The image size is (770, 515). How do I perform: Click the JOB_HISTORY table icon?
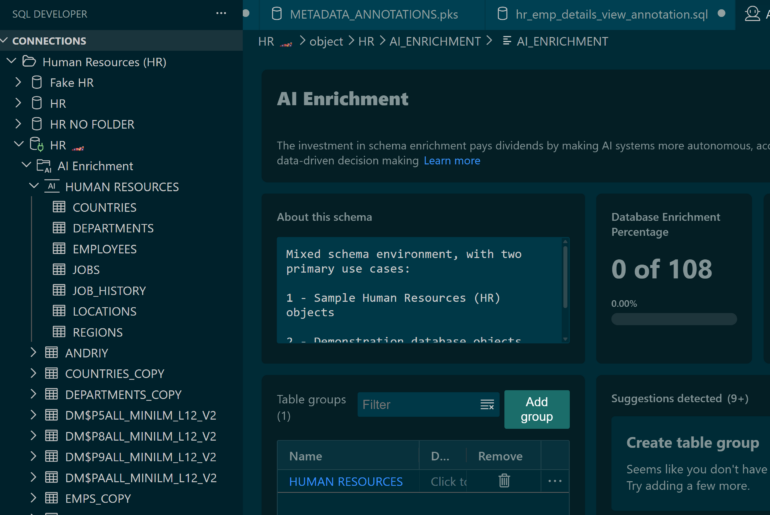point(59,291)
